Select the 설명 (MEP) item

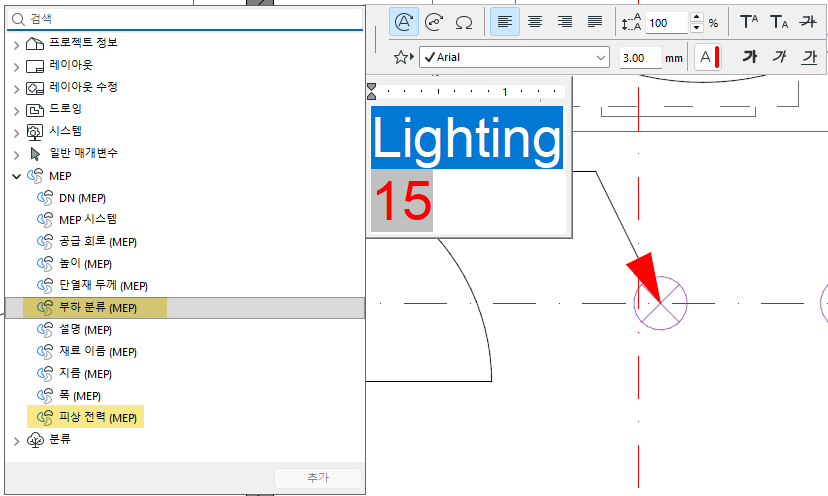click(x=185, y=330)
